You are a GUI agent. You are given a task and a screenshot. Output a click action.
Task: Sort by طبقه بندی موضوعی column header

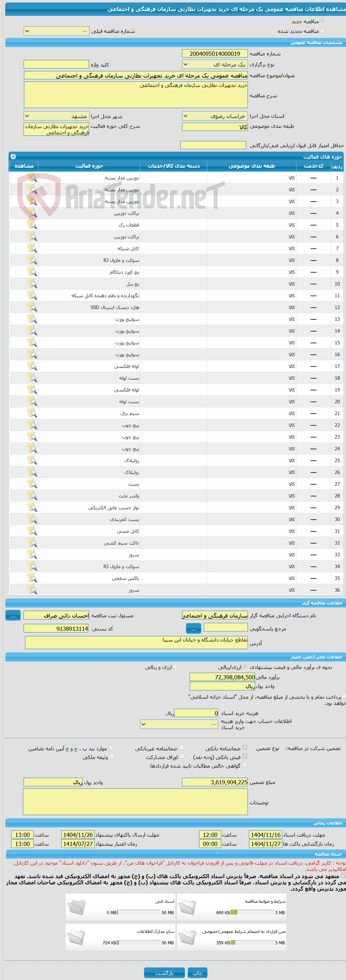(252, 166)
